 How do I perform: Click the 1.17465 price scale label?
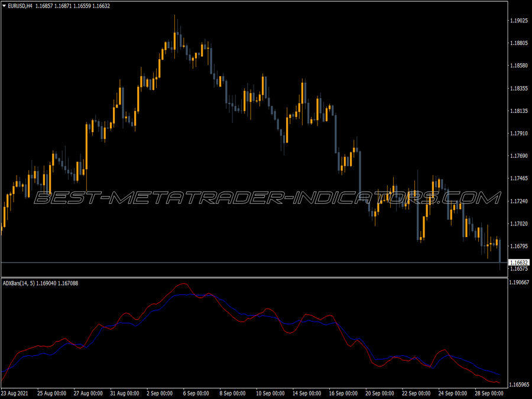point(519,178)
